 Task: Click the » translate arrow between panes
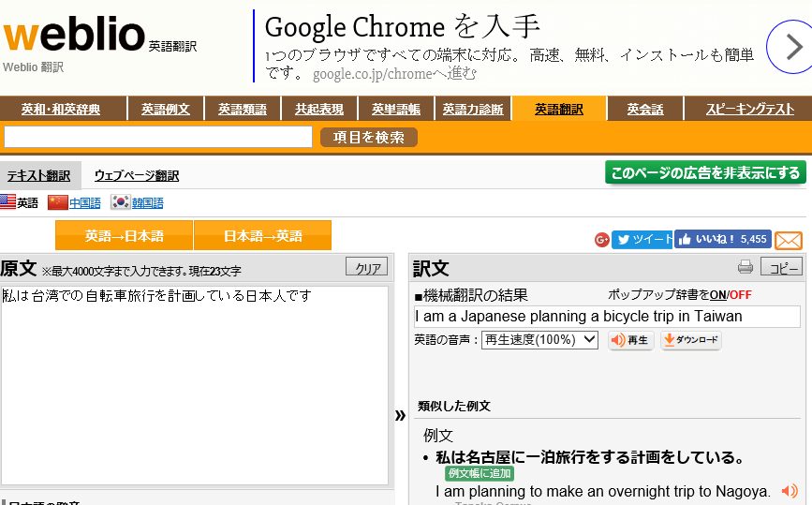pyautogui.click(x=400, y=415)
